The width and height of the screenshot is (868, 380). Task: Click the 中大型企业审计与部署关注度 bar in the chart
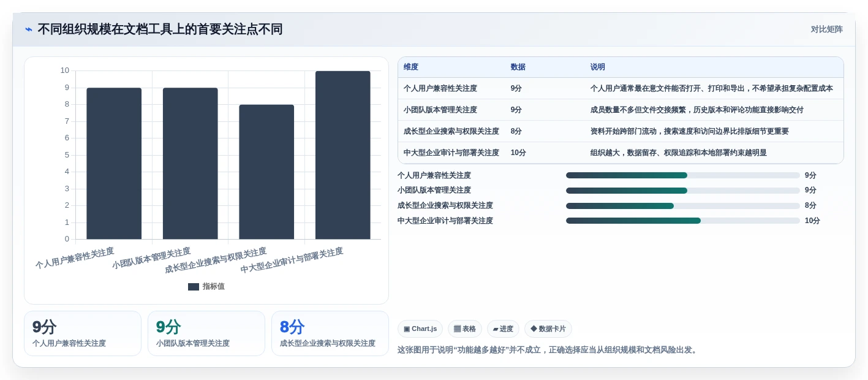(x=343, y=155)
